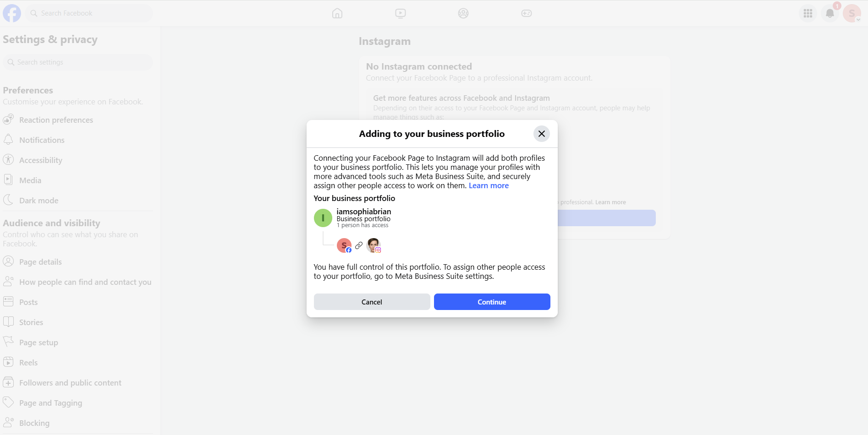Open Posts settings
868x435 pixels.
[78, 302]
